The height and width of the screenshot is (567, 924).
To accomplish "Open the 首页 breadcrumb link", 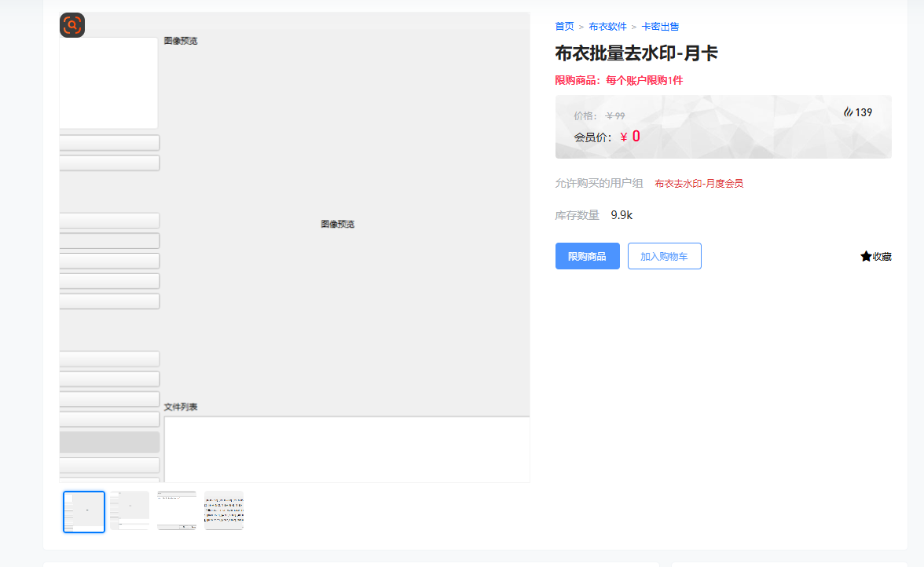I will pyautogui.click(x=563, y=26).
